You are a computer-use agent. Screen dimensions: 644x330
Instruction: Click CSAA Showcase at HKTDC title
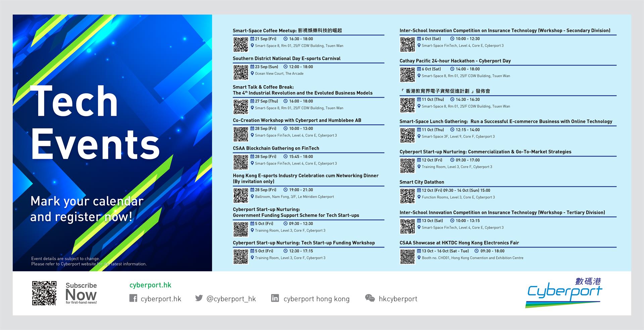459,243
